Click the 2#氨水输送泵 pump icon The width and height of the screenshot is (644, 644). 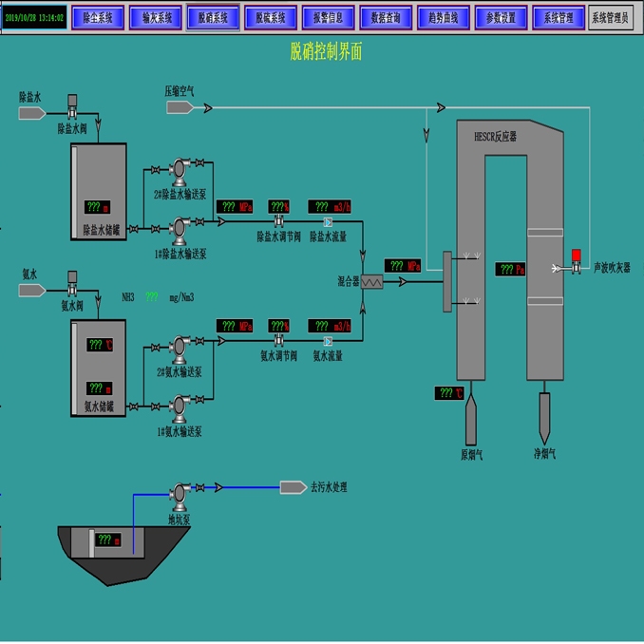point(180,350)
